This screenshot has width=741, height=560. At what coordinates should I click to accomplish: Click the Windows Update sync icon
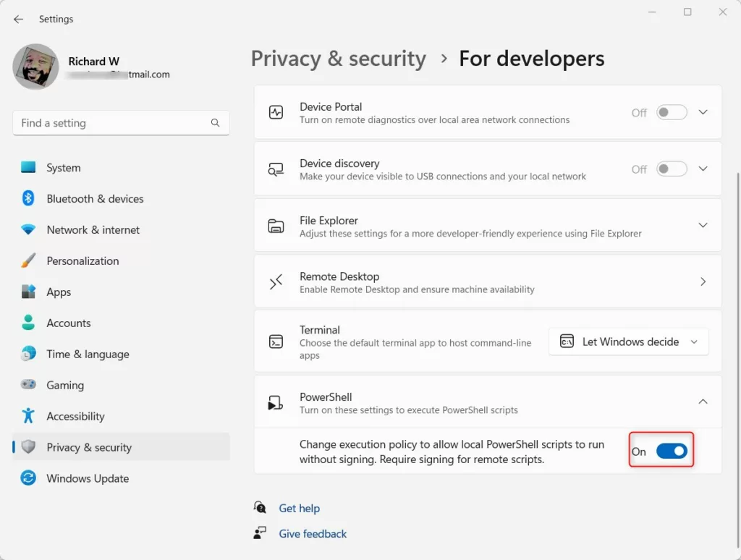(x=28, y=478)
